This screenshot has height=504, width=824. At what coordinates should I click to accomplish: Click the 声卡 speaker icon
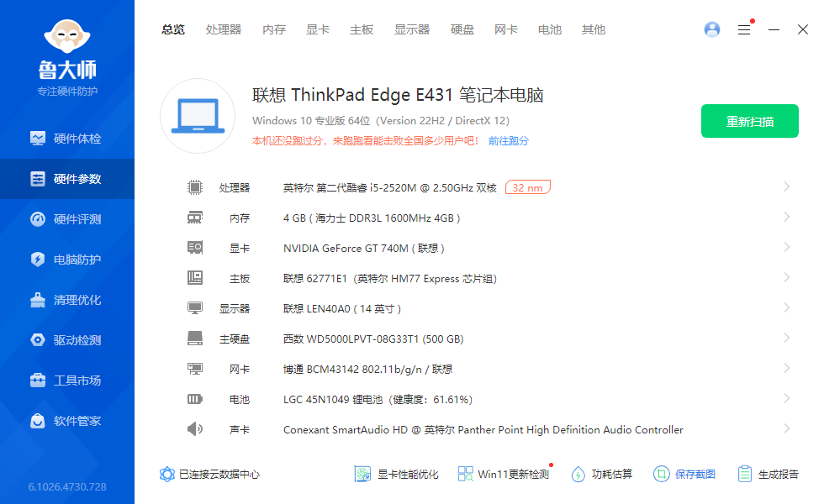pos(195,429)
